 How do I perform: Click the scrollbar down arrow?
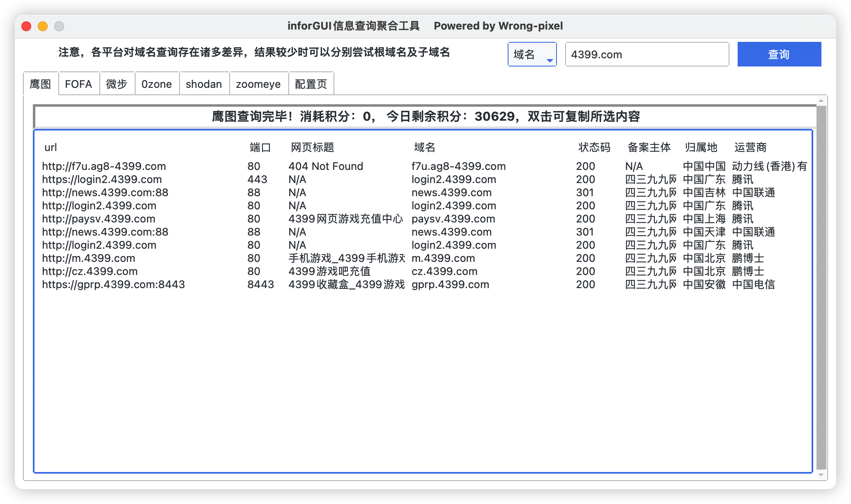821,475
